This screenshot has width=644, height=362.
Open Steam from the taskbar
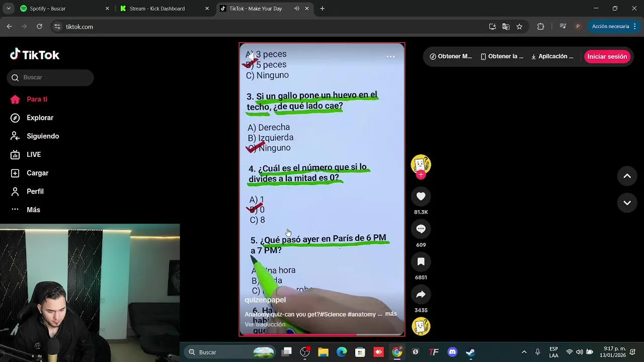tap(470, 352)
